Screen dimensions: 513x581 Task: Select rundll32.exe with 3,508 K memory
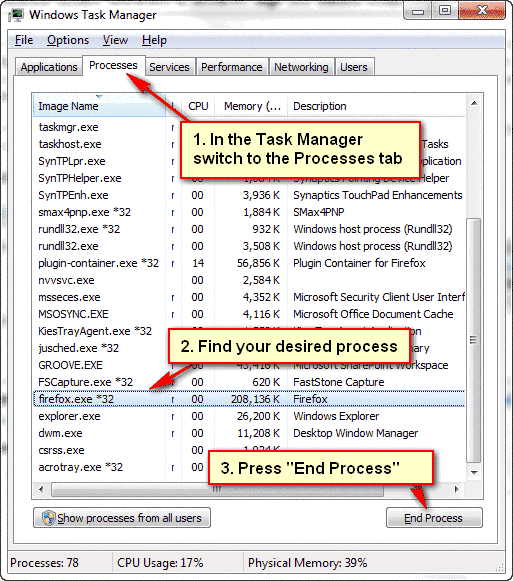[x=249, y=246]
